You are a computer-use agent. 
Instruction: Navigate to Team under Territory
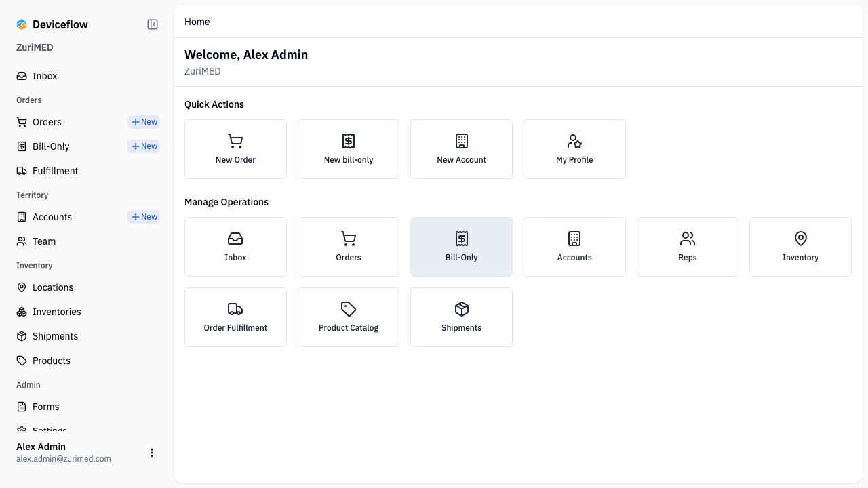(44, 241)
